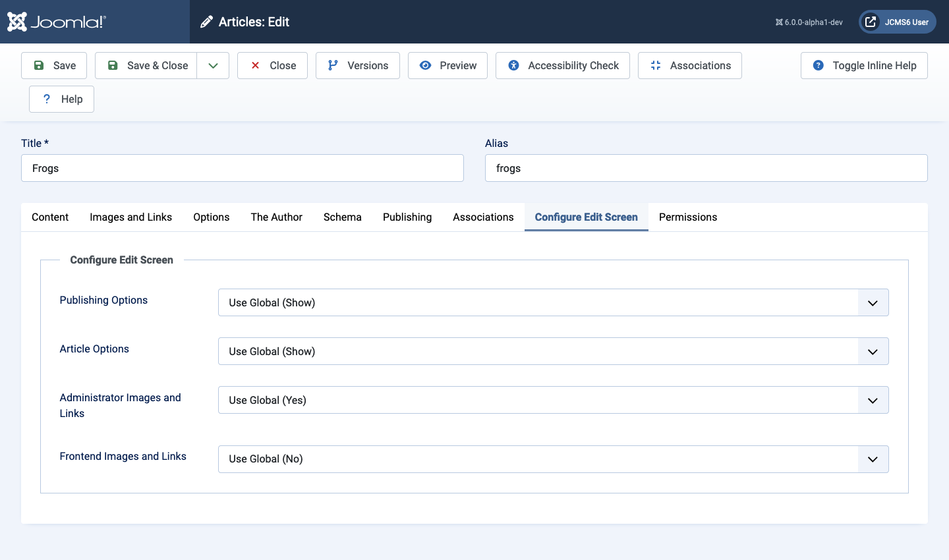Click the Joomla logo
The width and height of the screenshot is (949, 560).
(x=56, y=21)
